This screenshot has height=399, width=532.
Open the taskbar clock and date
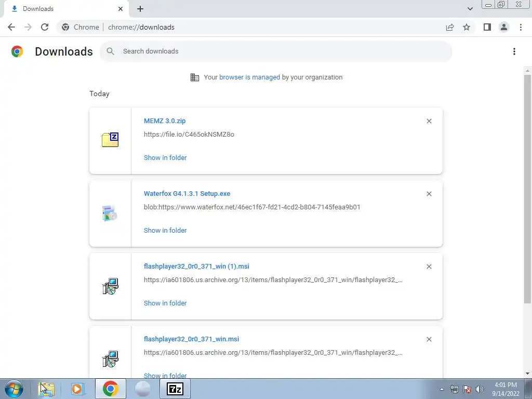[506, 389]
